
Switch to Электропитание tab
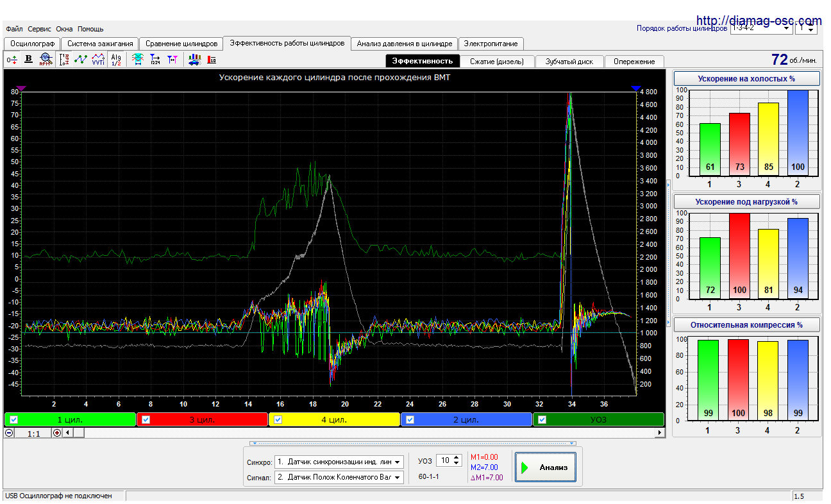tap(491, 44)
